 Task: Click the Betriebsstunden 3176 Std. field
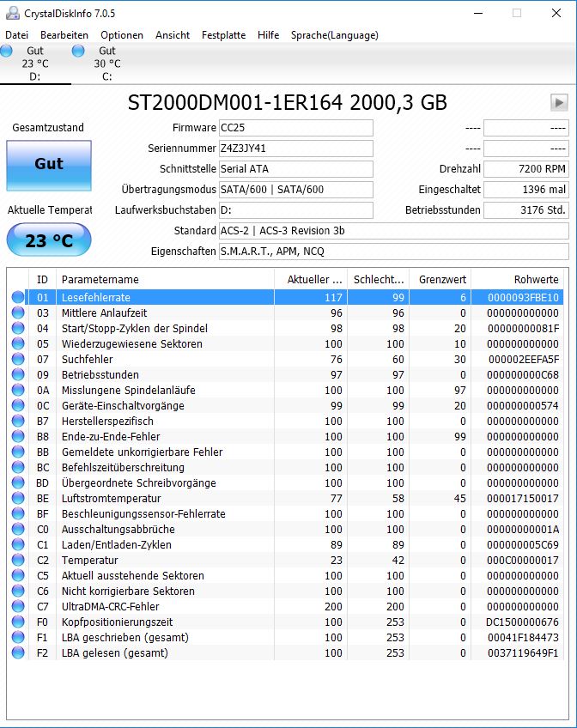click(526, 209)
